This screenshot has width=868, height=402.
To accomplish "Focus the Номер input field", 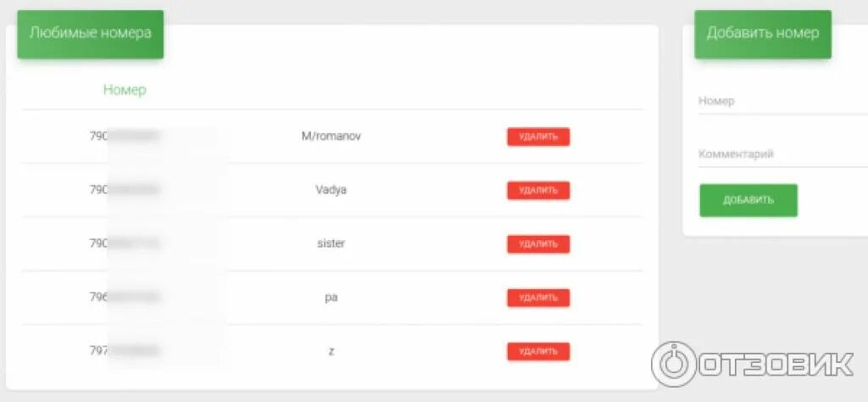I will [x=782, y=101].
